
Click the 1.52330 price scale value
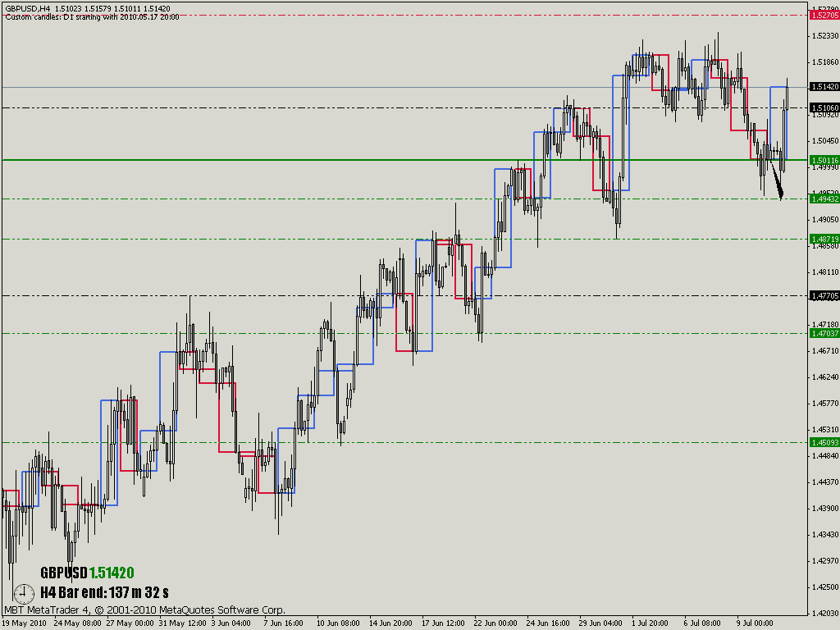tap(825, 36)
